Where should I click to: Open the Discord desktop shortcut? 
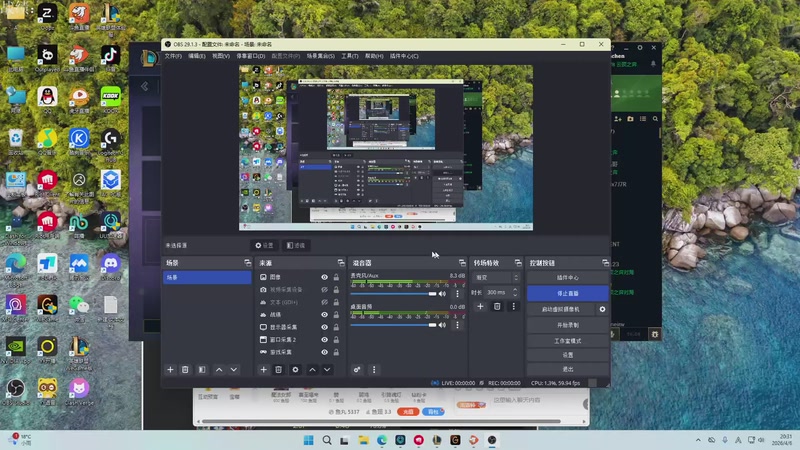110,267
